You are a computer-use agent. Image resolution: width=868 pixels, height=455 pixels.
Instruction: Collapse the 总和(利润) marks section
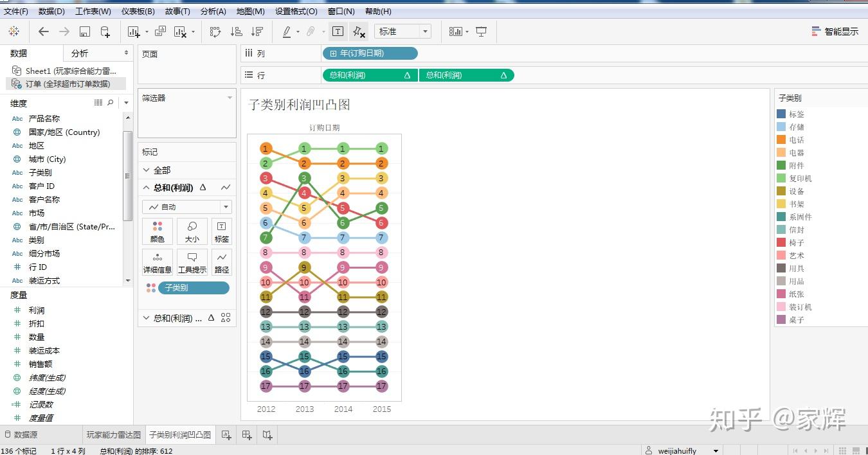click(x=147, y=188)
